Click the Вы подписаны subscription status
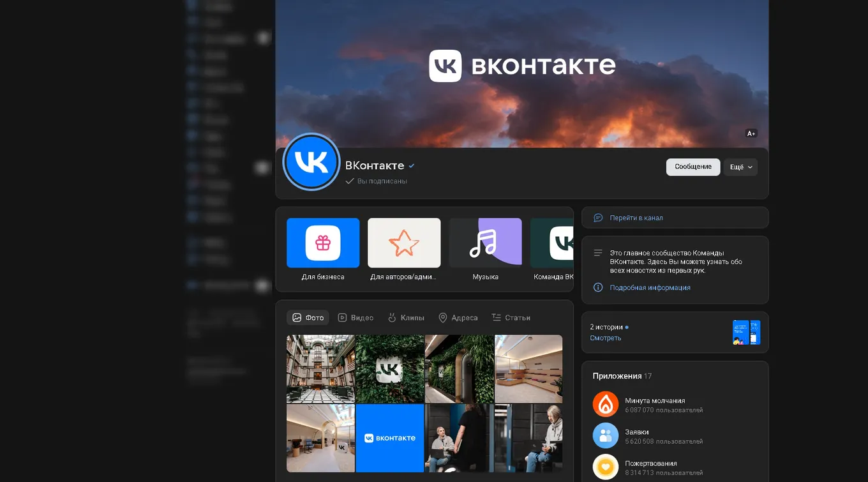 point(377,181)
